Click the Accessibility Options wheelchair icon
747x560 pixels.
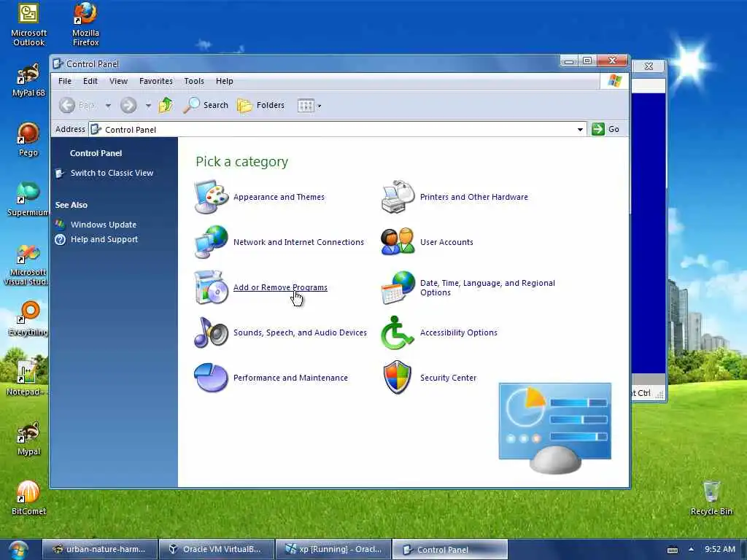398,332
